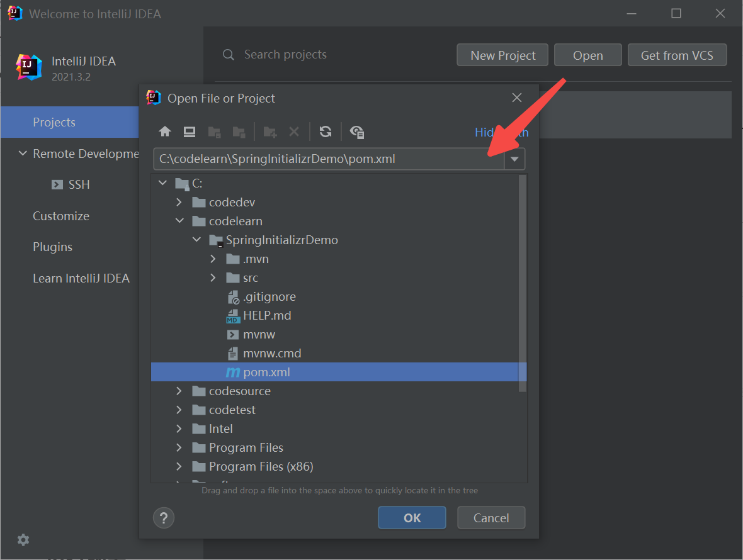Toggle show hidden files icon
Screen dimensions: 743x560
(x=357, y=132)
